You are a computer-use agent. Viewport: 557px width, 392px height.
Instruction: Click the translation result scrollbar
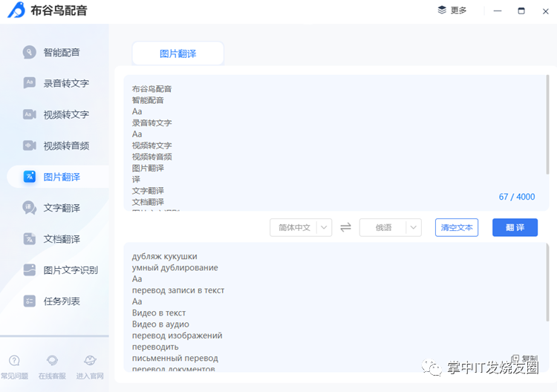[x=547, y=282]
